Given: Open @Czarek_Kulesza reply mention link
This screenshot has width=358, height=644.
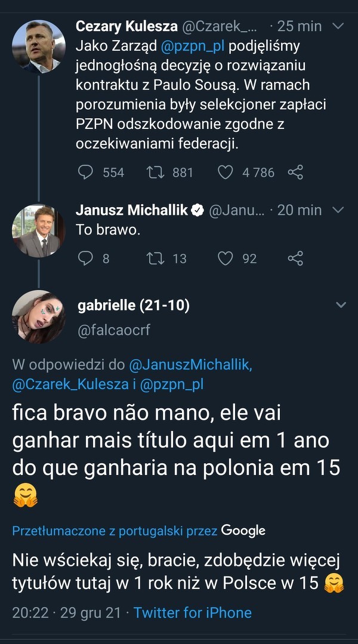Looking at the screenshot, I should tap(70, 384).
